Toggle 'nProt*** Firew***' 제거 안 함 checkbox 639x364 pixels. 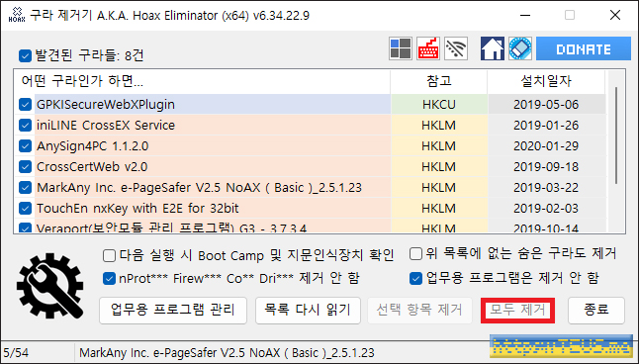tap(109, 279)
